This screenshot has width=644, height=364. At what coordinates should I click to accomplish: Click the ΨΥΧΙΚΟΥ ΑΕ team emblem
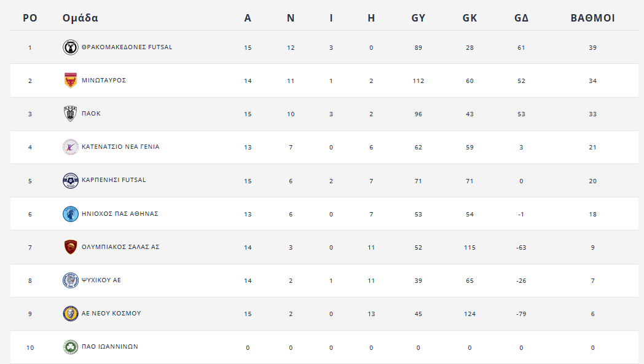[71, 280]
